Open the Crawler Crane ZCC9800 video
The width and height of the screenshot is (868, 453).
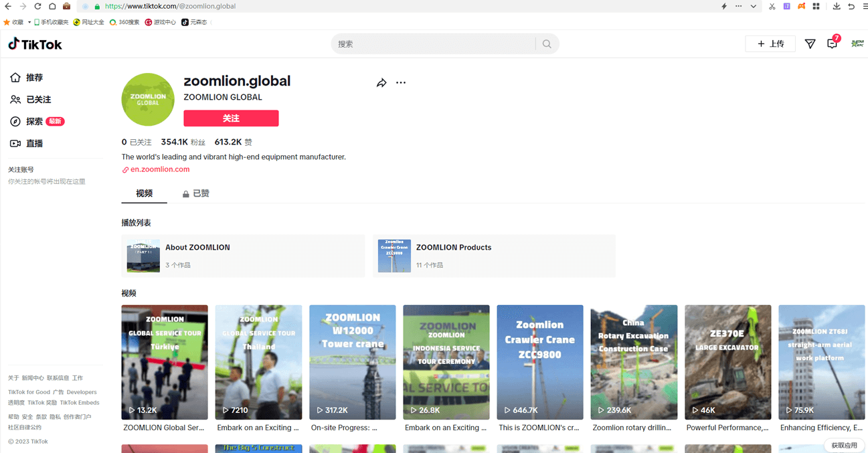540,362
